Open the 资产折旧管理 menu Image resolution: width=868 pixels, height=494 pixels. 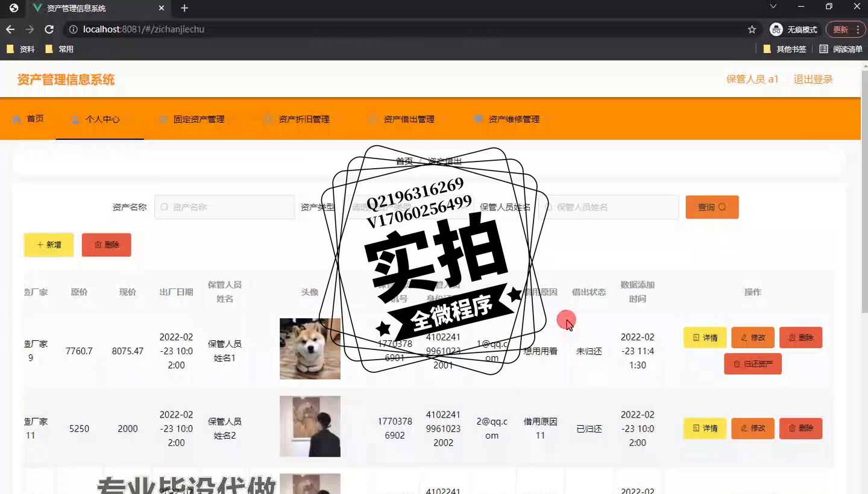coord(301,119)
